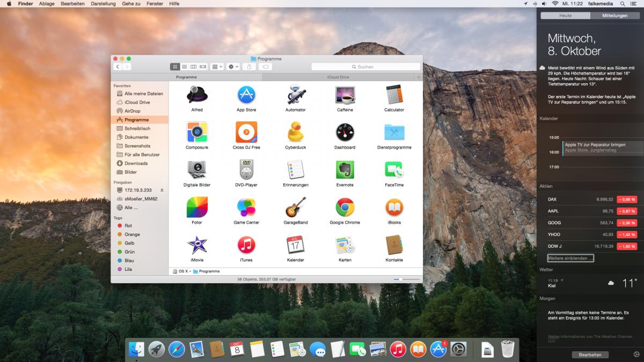Switch Finder to icon view
The image size is (644, 362).
coord(175,67)
